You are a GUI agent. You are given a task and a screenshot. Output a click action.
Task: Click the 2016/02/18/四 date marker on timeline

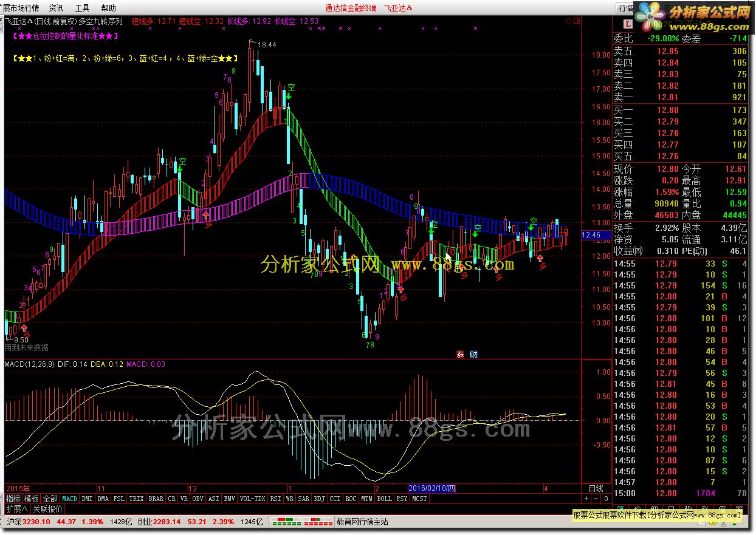click(431, 488)
